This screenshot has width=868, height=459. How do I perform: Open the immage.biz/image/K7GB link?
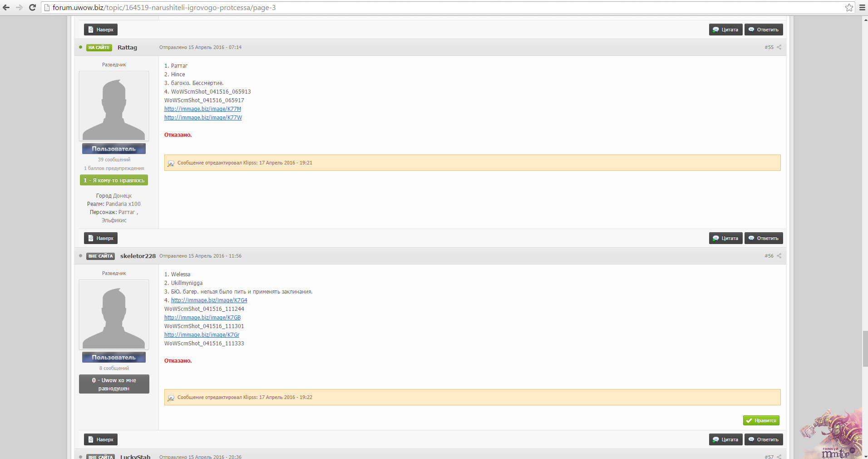(x=202, y=318)
